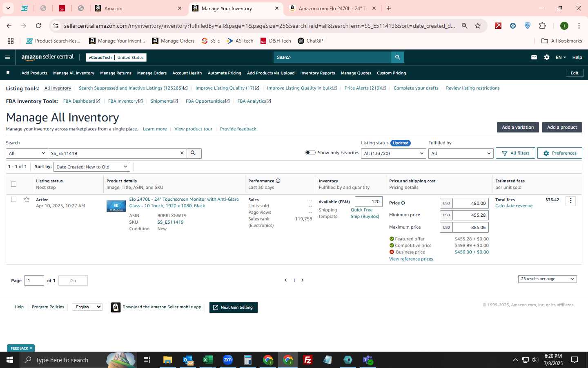Open Microsoft Teams from the taskbar

(x=368, y=360)
